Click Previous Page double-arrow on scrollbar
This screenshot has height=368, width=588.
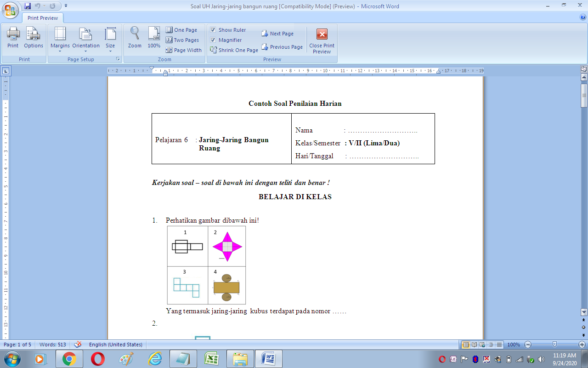point(584,319)
